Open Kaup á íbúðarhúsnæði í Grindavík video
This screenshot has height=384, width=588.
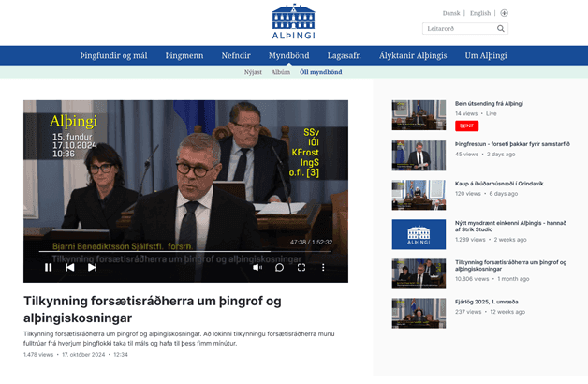pyautogui.click(x=419, y=194)
